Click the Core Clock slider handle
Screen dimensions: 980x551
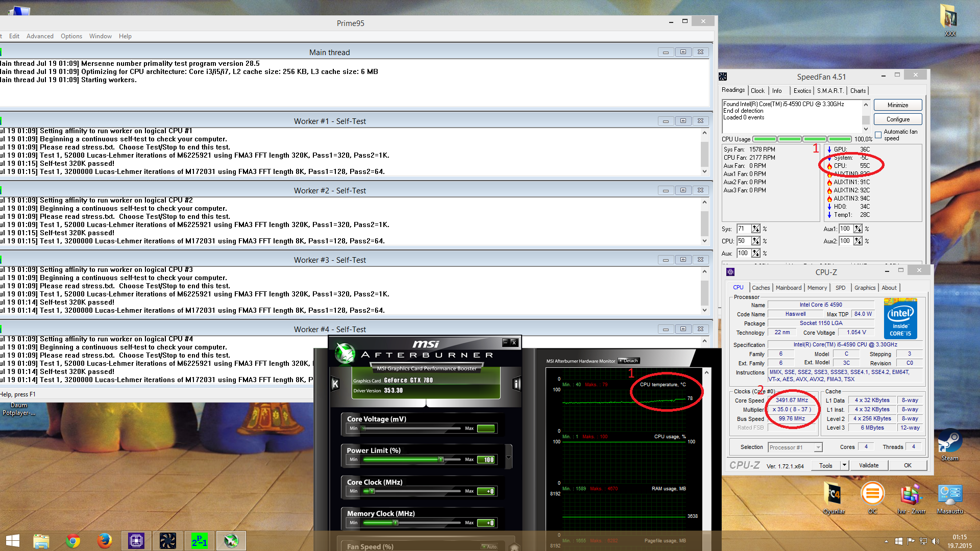[372, 491]
